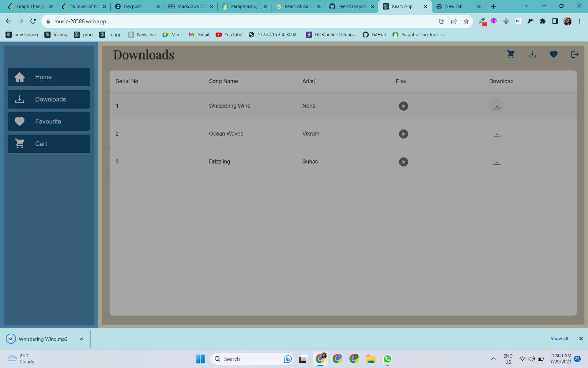The height and width of the screenshot is (368, 588).
Task: Click Show all downloads button
Action: coord(559,339)
